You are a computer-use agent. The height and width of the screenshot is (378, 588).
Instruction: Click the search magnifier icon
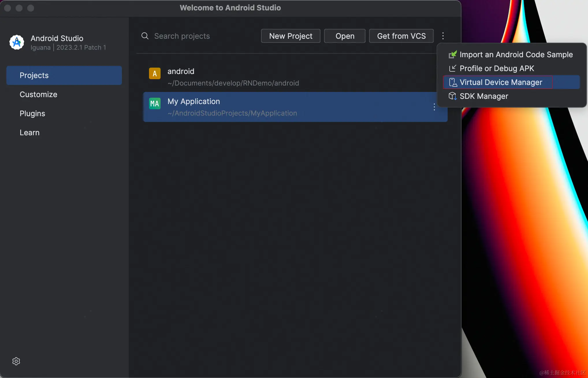coord(145,36)
